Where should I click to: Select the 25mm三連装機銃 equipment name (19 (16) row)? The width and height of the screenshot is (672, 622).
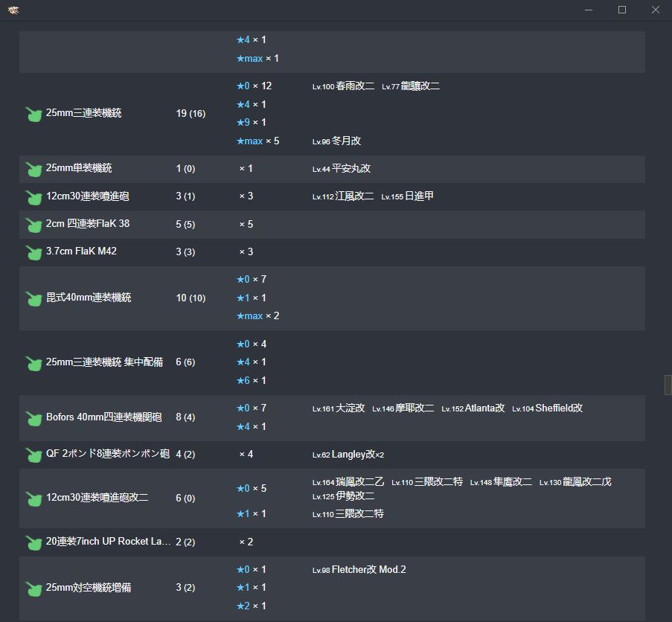point(83,113)
